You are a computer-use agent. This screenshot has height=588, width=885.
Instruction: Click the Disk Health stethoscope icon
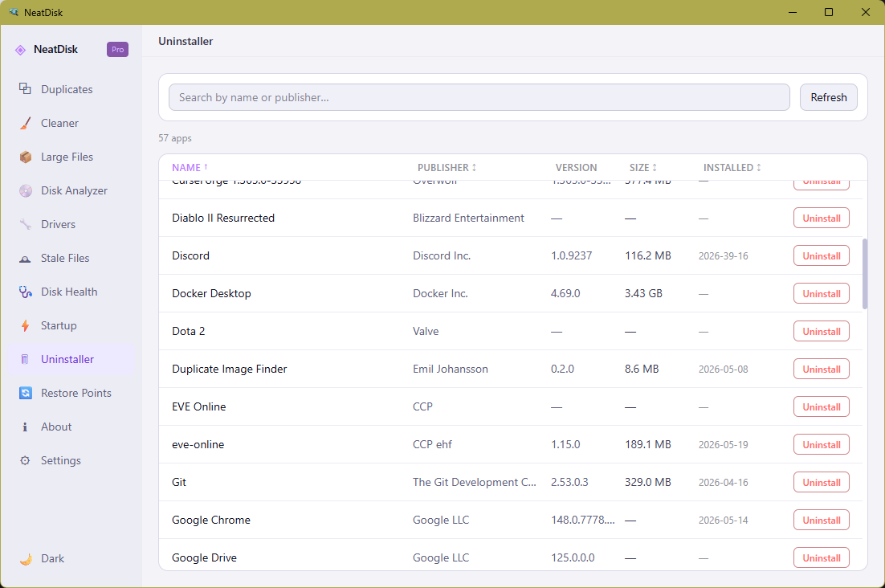[x=25, y=292]
